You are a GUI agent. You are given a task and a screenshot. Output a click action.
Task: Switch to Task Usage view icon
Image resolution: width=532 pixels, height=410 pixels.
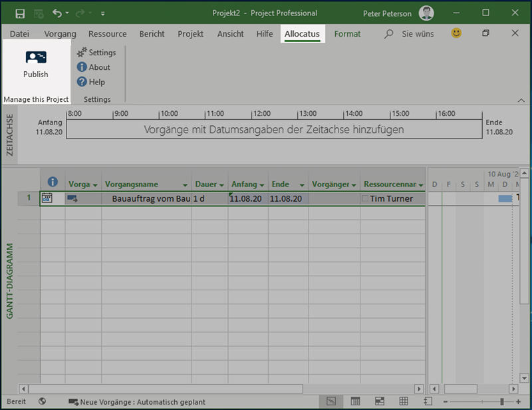point(355,401)
